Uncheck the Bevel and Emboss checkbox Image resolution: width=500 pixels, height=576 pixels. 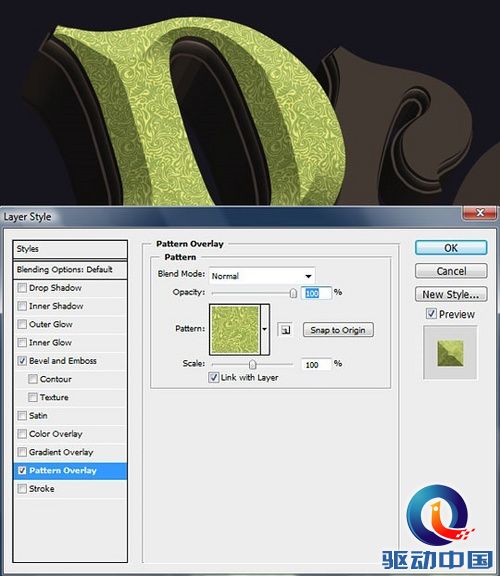tap(22, 361)
